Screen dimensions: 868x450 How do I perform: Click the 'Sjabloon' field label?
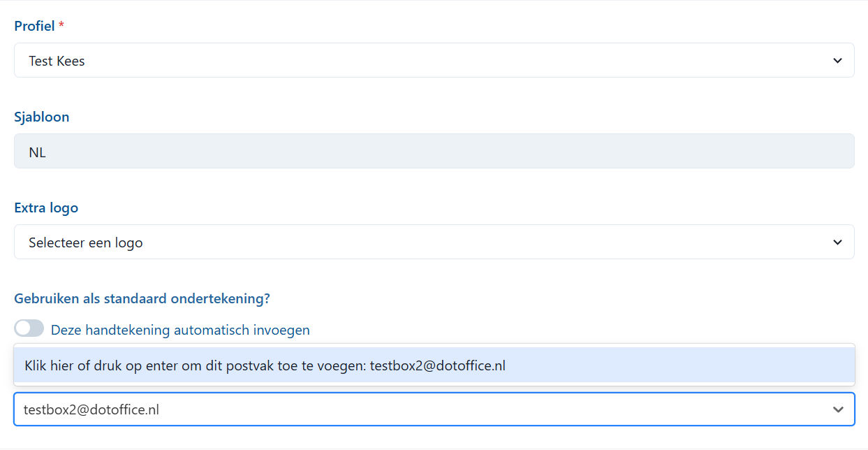[x=42, y=117]
